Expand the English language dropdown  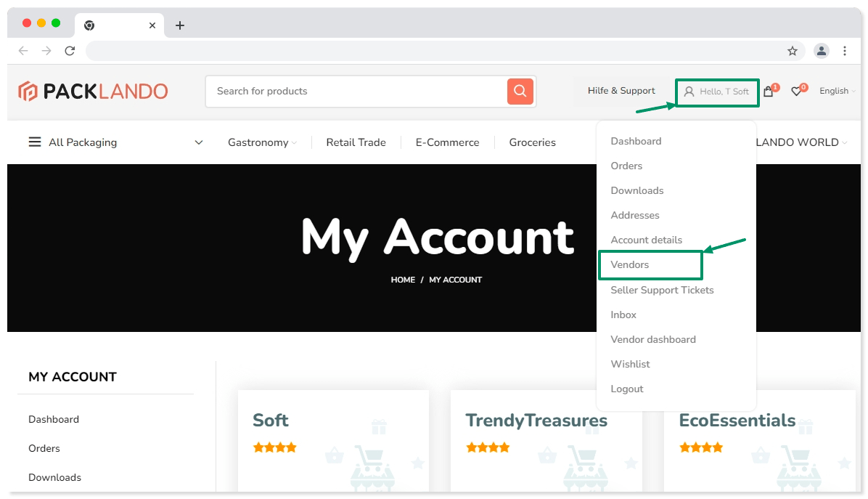(x=837, y=92)
